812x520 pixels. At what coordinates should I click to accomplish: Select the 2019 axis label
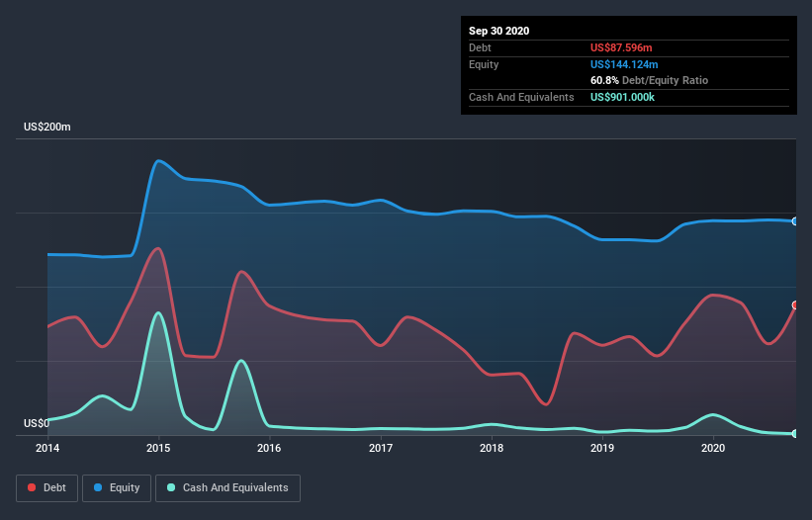602,448
